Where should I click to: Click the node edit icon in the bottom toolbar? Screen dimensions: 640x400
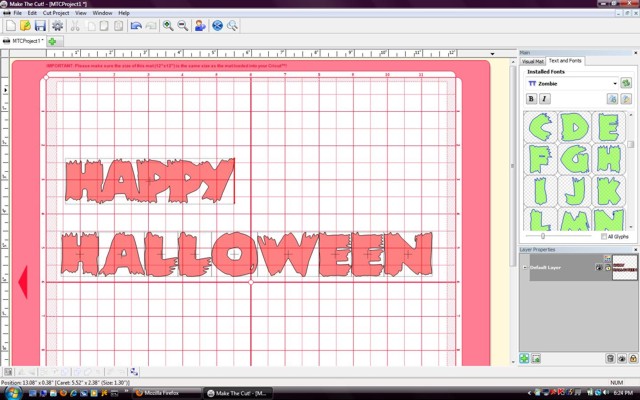coord(134,371)
